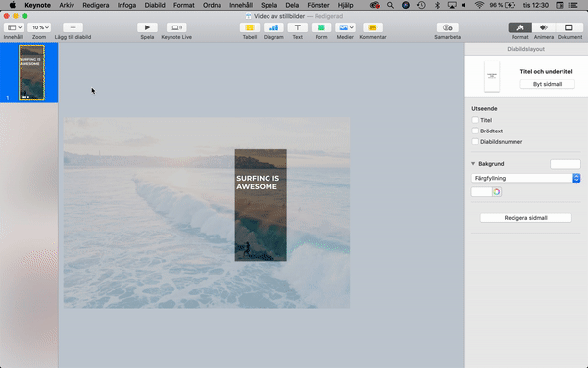Open Notification Center list icon
The image size is (588, 368).
coord(573,5)
